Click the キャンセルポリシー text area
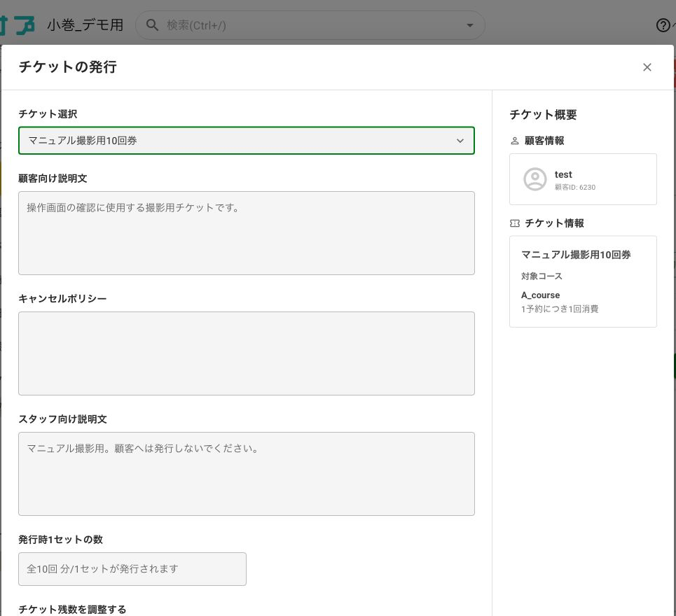This screenshot has width=676, height=616. click(x=246, y=353)
